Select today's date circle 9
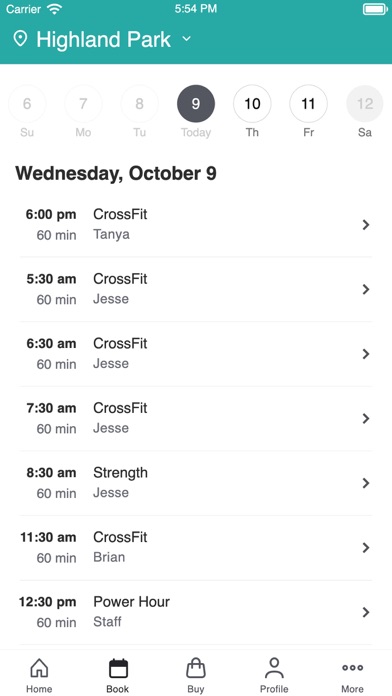392x696 pixels. pos(196,104)
